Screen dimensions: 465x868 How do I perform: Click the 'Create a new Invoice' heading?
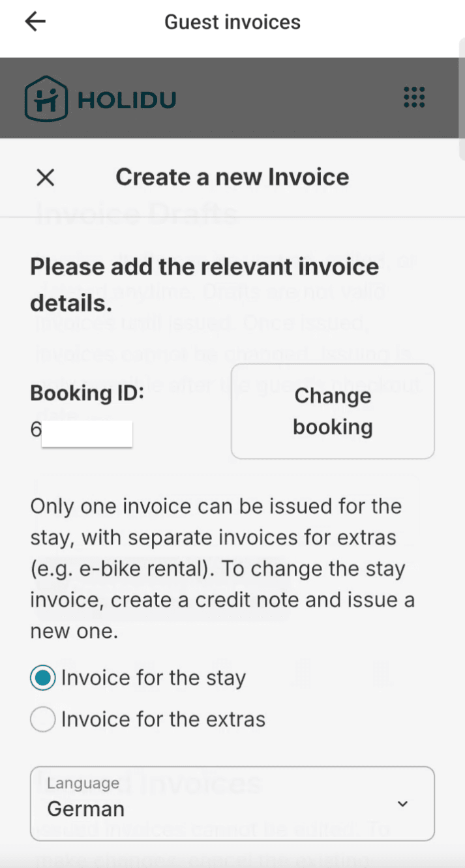[x=232, y=177]
